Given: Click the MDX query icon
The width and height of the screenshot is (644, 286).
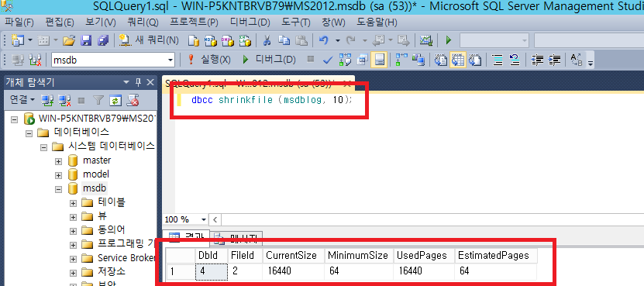Looking at the screenshot, I should tap(210, 40).
